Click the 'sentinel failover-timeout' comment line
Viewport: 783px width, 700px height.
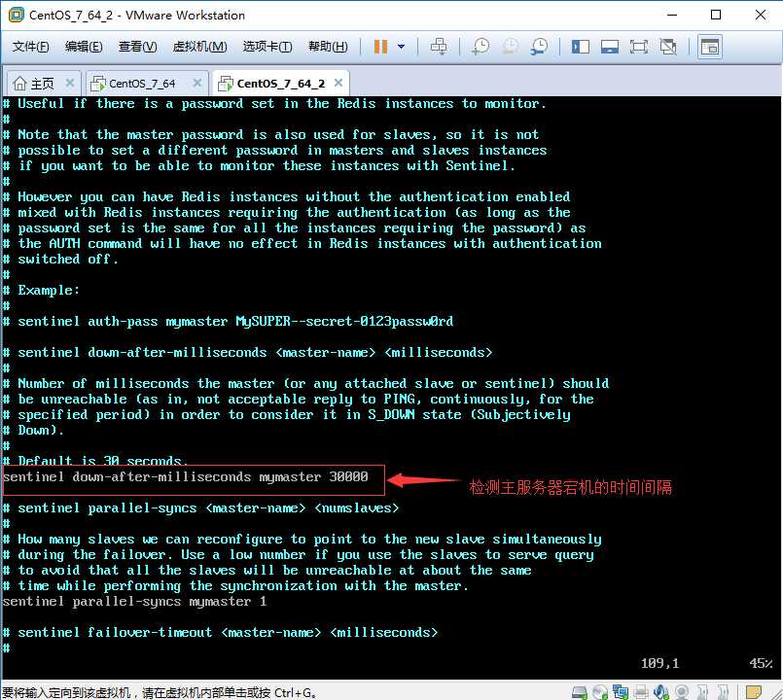(220, 632)
